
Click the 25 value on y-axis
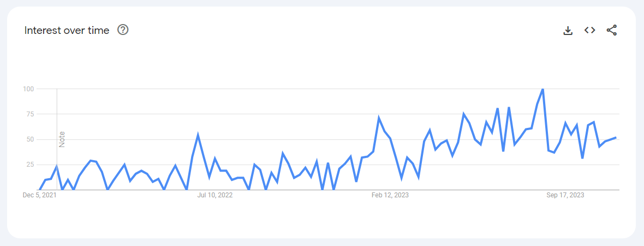tap(29, 165)
